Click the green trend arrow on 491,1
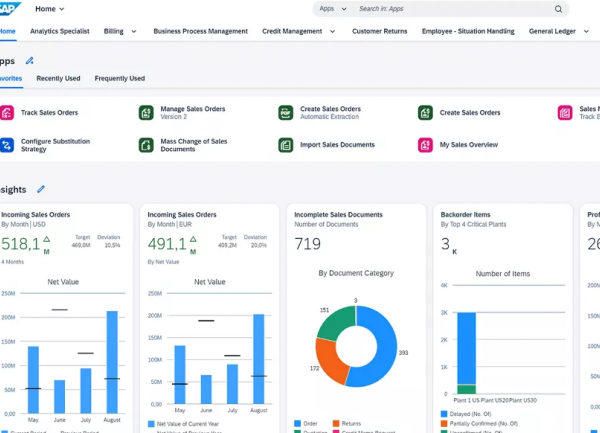Viewport: 600px width, 433px height. [x=193, y=239]
